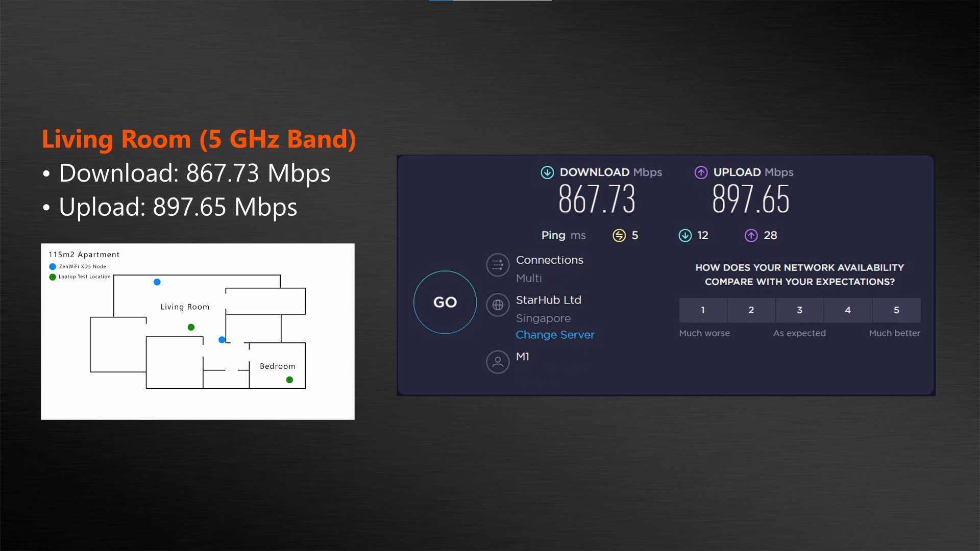980x551 pixels.
Task: Drag the network availability rating slider
Action: [800, 310]
